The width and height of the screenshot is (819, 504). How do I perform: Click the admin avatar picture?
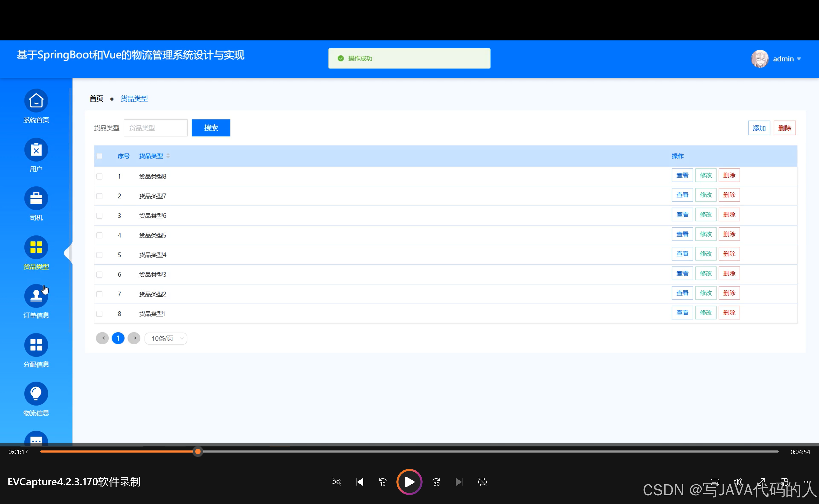tap(760, 59)
